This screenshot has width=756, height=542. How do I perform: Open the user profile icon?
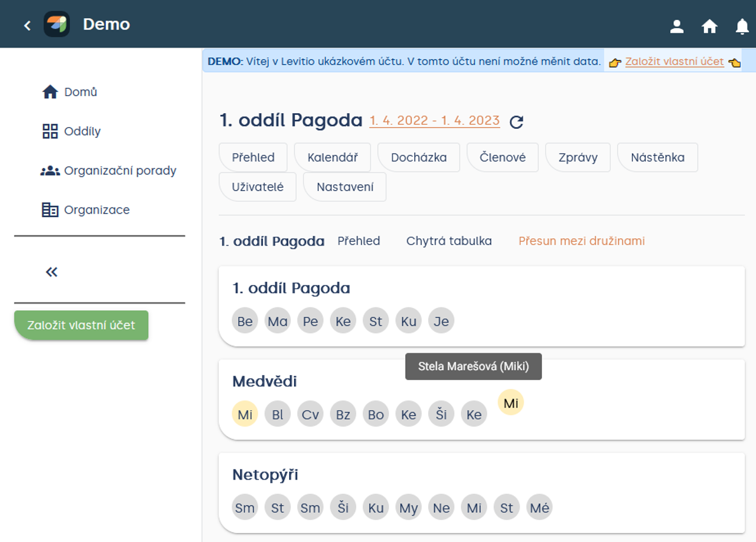coord(677,26)
